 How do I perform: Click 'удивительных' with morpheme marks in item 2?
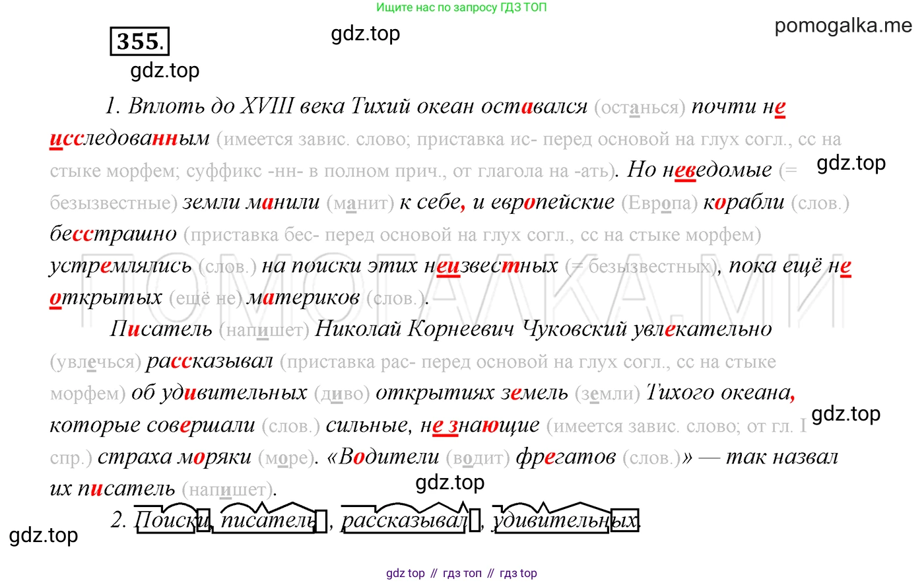pos(566,520)
